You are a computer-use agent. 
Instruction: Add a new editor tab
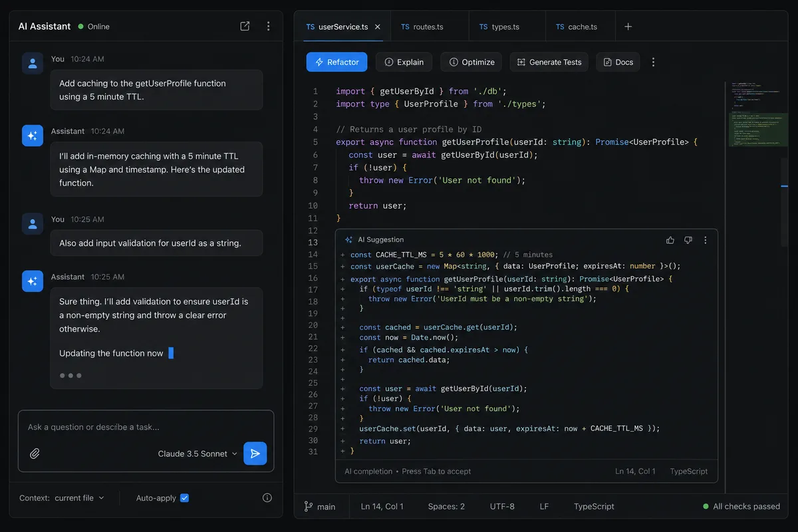click(628, 27)
